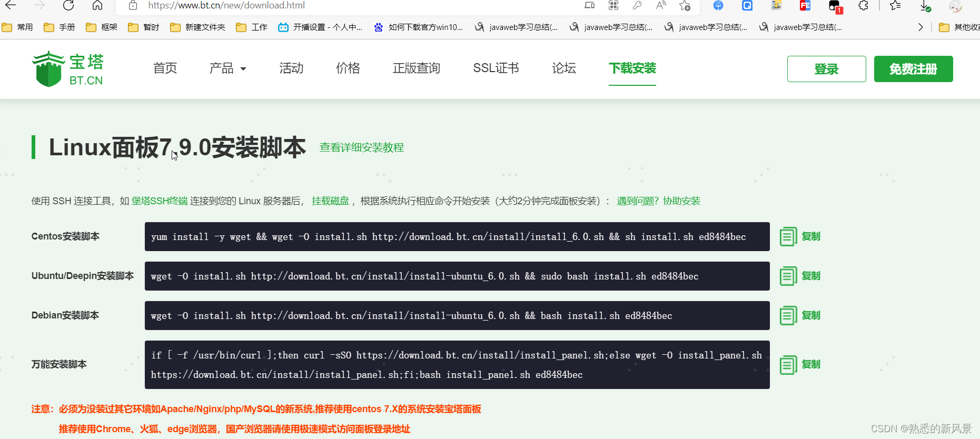The width and height of the screenshot is (980, 439).
Task: Open the 堡塔SSH终端 link
Action: click(x=160, y=201)
